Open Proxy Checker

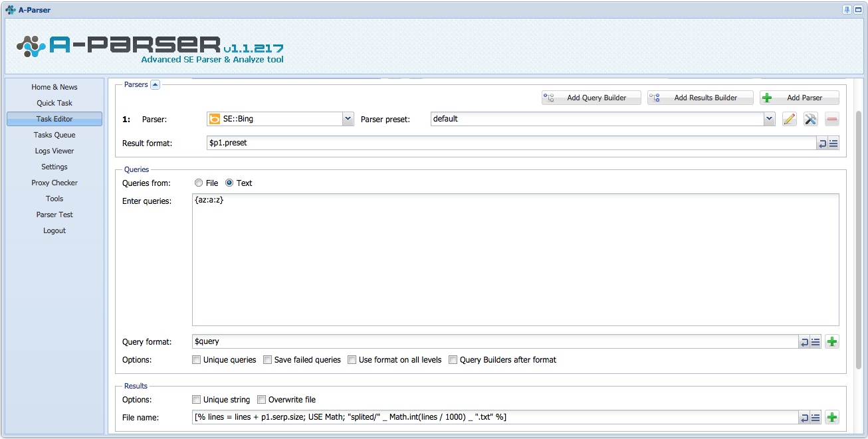coord(54,183)
